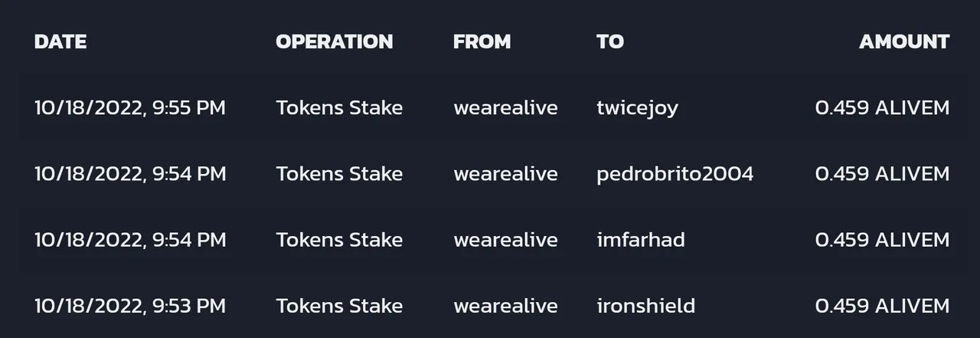The image size is (980, 338).
Task: Select the 9:55 PM transaction date
Action: coord(130,108)
